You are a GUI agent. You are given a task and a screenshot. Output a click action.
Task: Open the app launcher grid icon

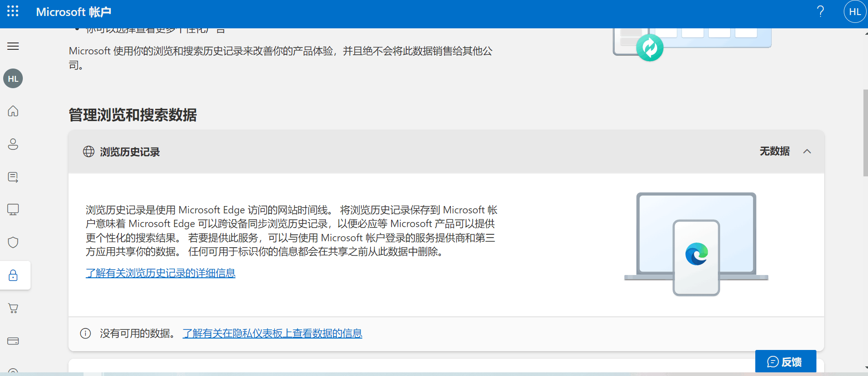(x=13, y=11)
